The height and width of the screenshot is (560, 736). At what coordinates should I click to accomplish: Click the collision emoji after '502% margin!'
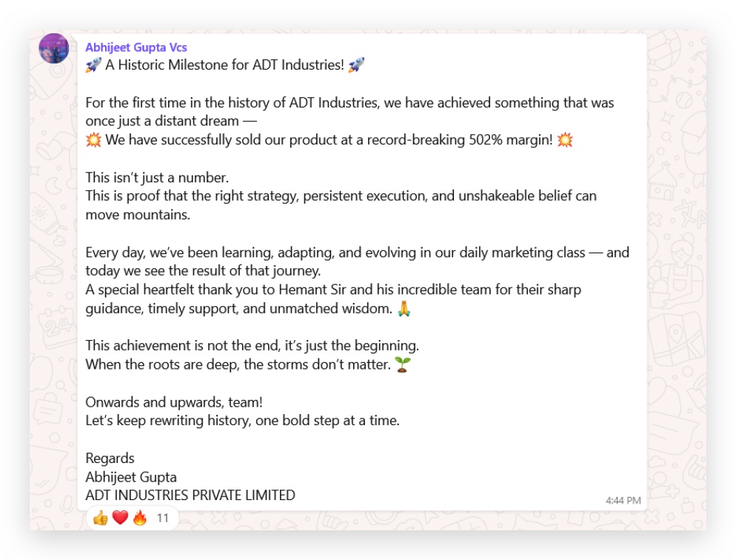point(565,140)
